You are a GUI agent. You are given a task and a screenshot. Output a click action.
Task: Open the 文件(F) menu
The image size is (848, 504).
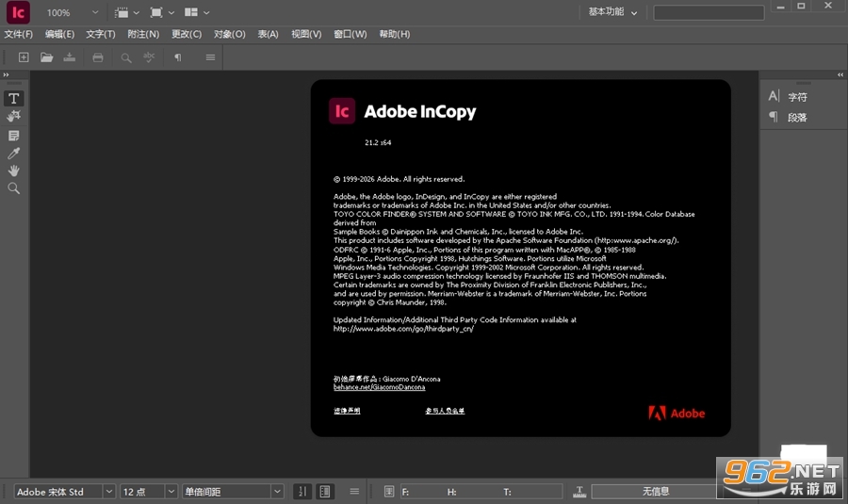[19, 34]
